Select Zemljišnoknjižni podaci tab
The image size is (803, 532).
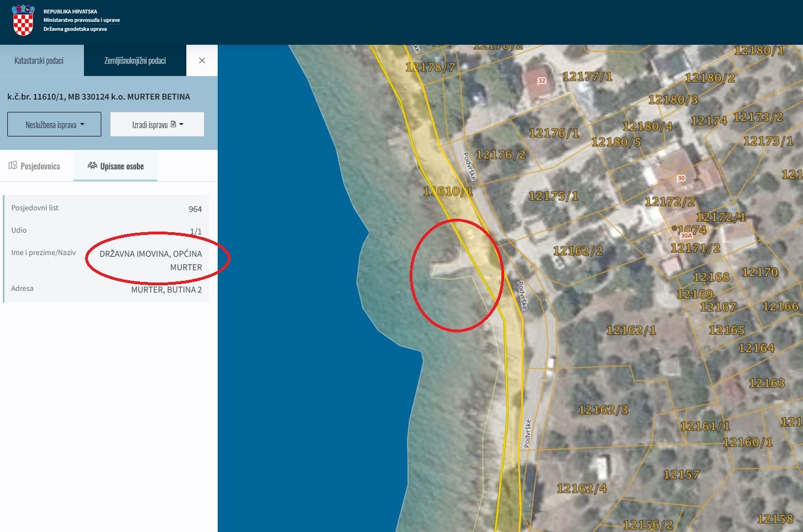click(135, 60)
